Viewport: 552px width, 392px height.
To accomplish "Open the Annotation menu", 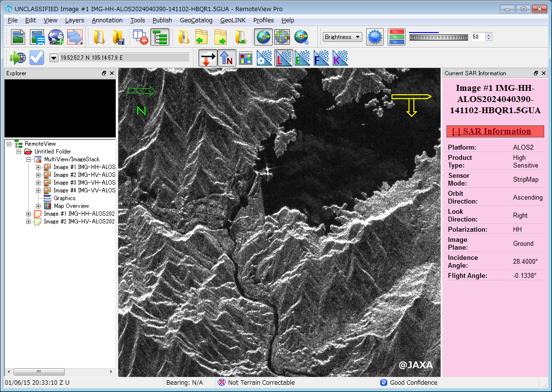I will point(107,20).
